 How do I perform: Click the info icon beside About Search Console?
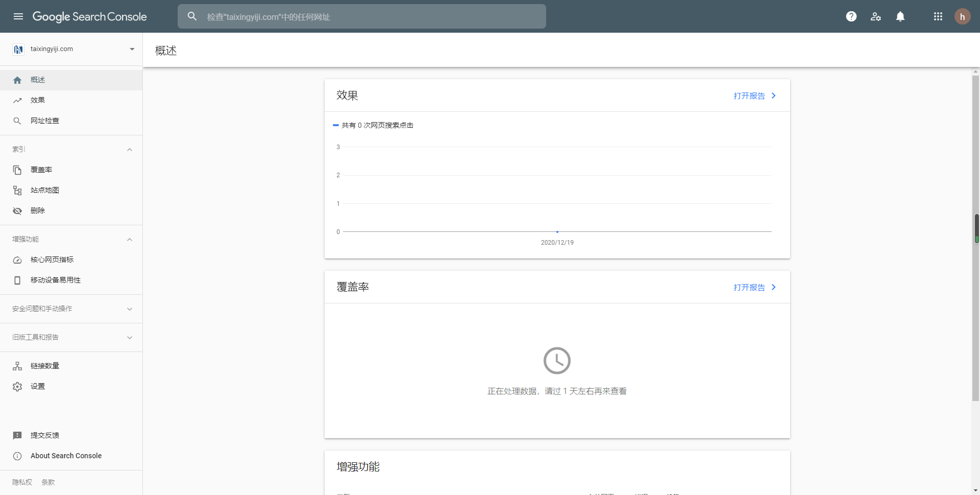click(x=17, y=456)
